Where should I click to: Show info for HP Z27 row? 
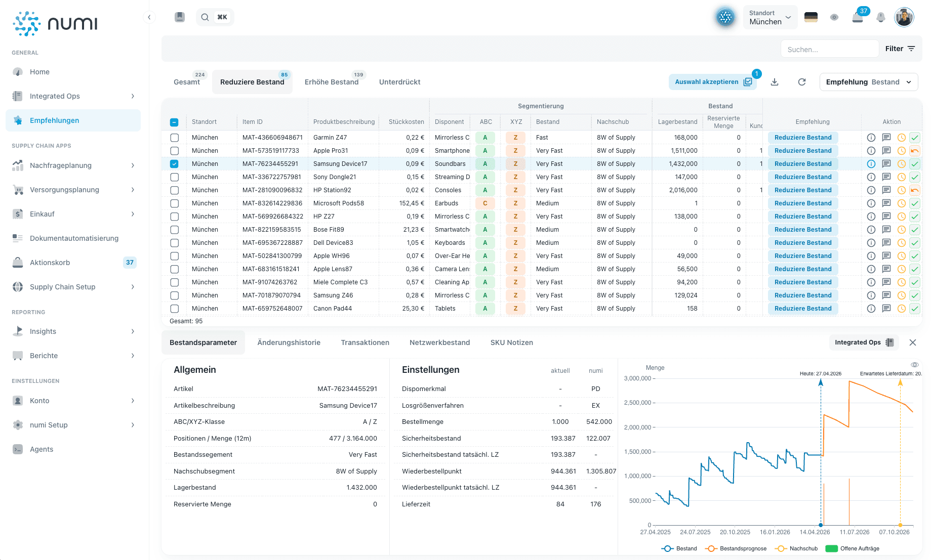coord(871,217)
